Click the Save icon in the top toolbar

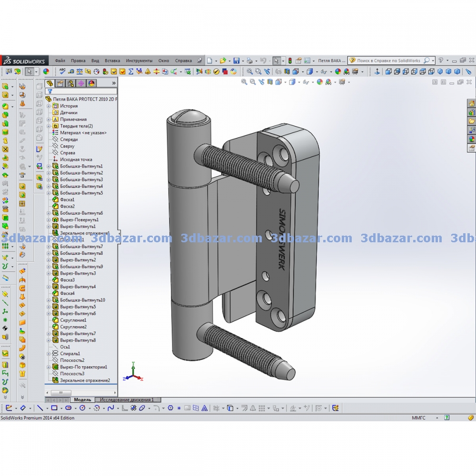(236, 61)
